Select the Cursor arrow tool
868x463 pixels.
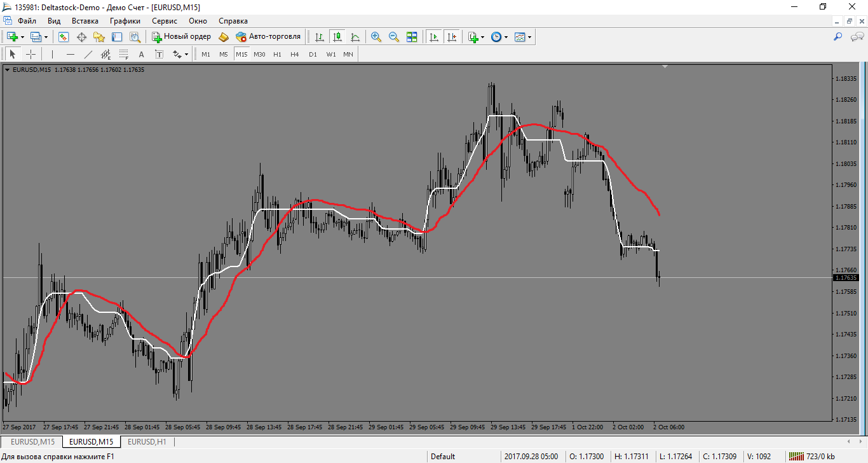click(x=13, y=54)
